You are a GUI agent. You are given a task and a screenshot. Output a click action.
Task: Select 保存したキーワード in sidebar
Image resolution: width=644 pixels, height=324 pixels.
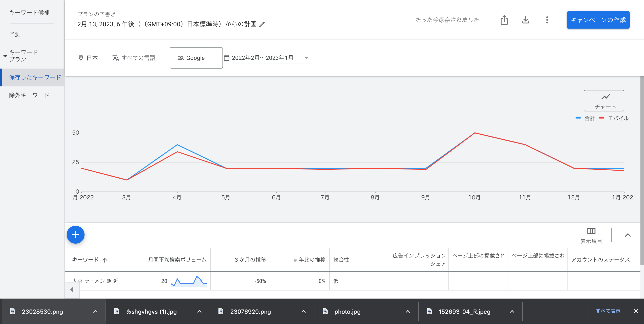pos(35,77)
